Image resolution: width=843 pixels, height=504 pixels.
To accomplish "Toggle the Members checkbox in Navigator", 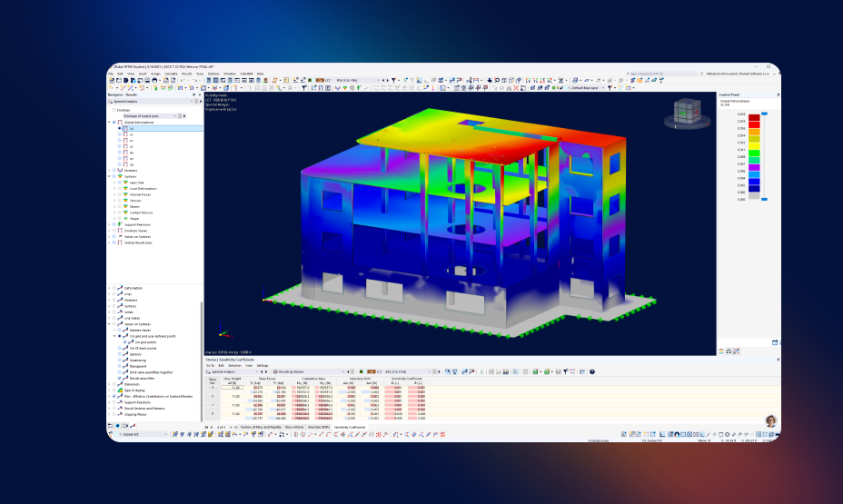I will 114,171.
